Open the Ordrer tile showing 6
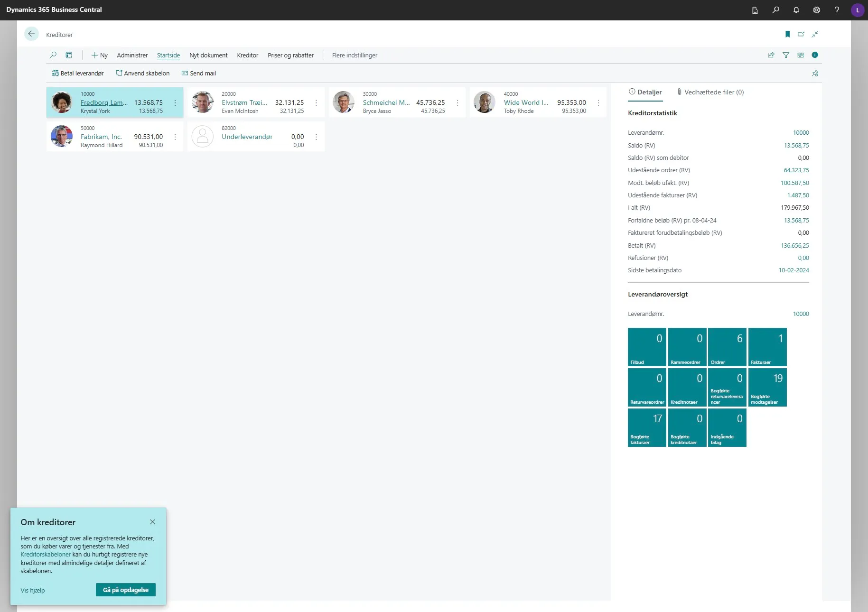868x612 pixels. click(727, 347)
